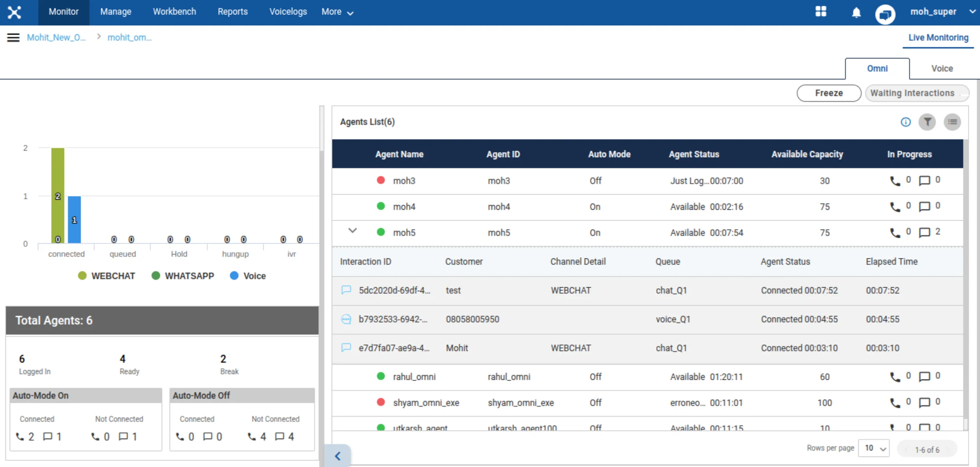980x467 pixels.
Task: Toggle the WHATSAPP legend item
Action: pos(182,276)
